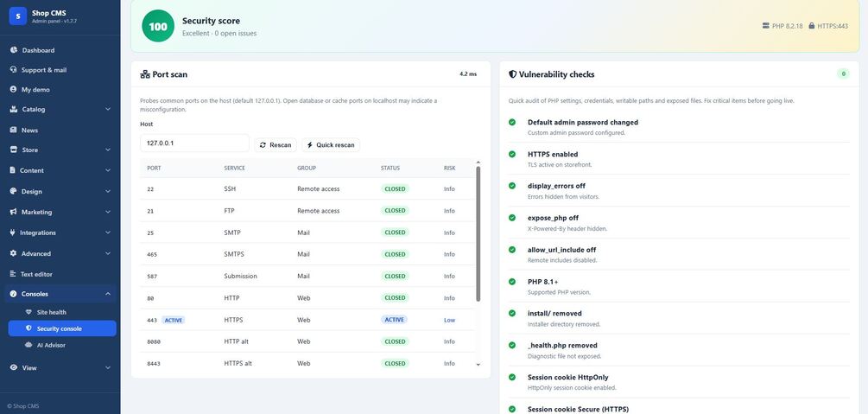The height and width of the screenshot is (414, 868).
Task: Click the Support & mail headset icon
Action: click(13, 70)
